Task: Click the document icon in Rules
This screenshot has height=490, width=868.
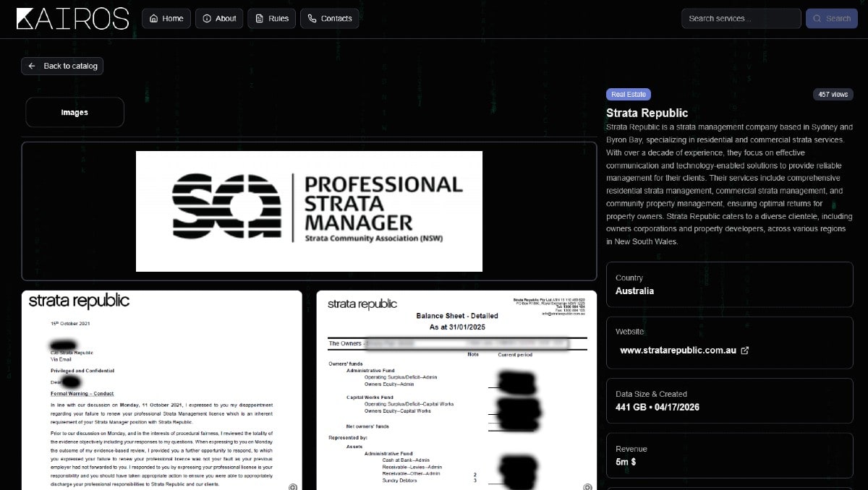Action: (260, 19)
